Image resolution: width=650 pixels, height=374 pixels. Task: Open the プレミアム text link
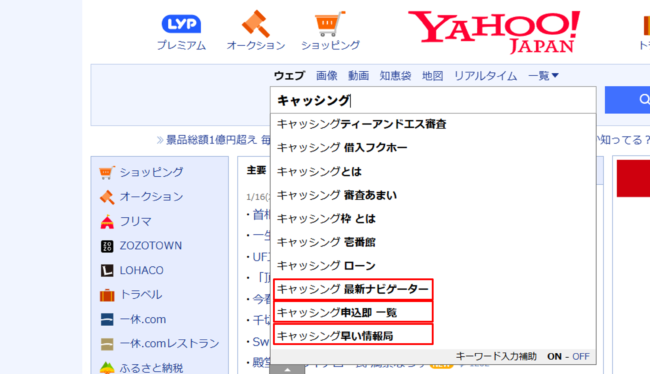tap(181, 45)
